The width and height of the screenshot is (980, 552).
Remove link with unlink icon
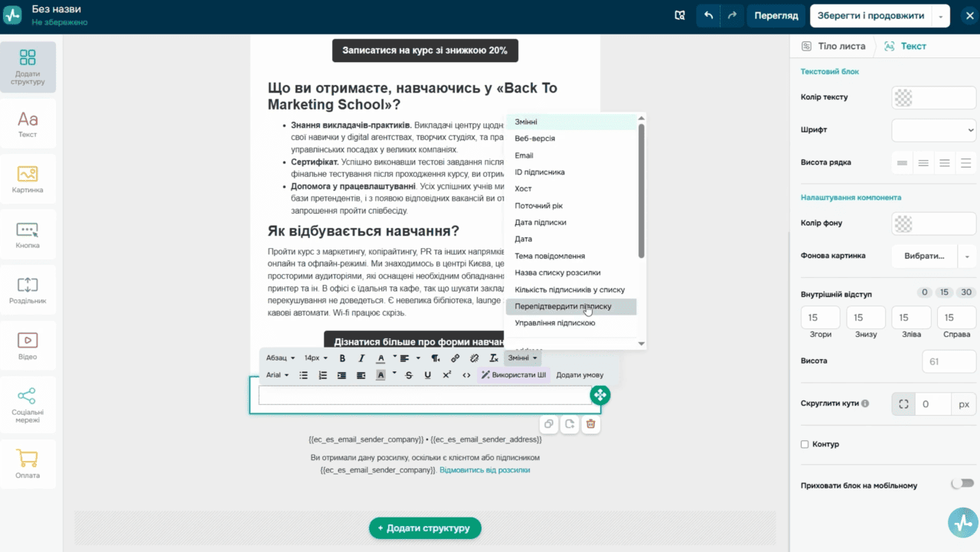coord(474,358)
